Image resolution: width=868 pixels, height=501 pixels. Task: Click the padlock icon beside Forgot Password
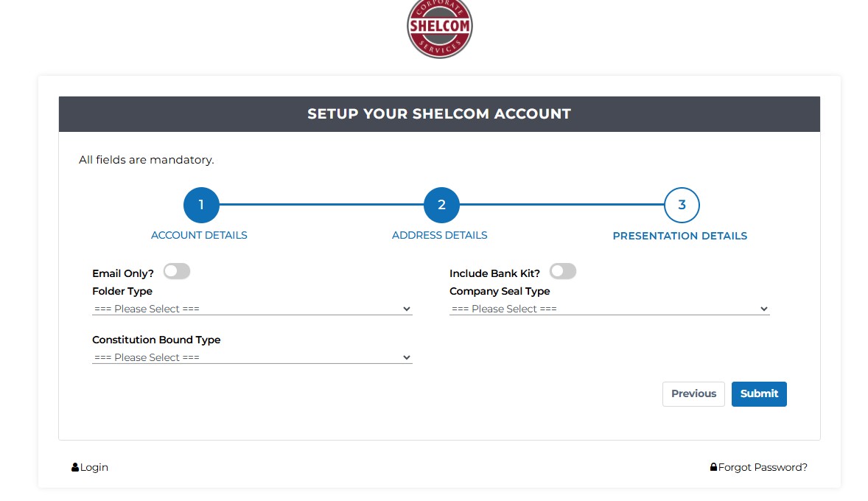[x=713, y=467]
